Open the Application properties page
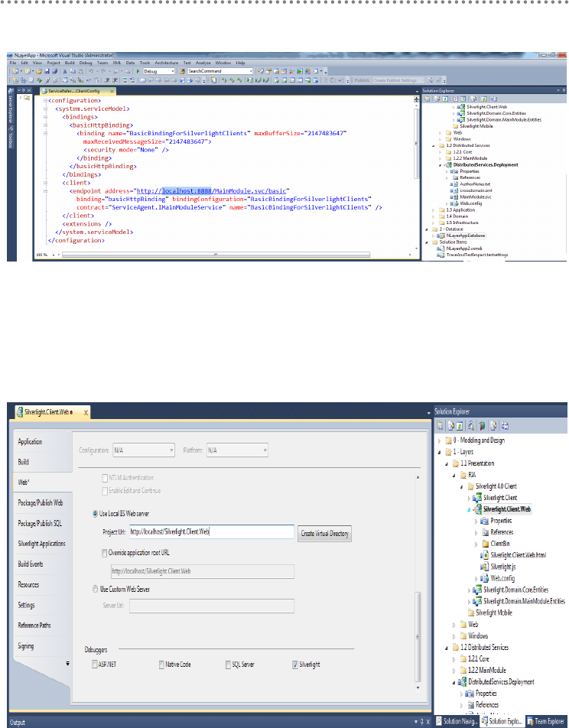 30,441
